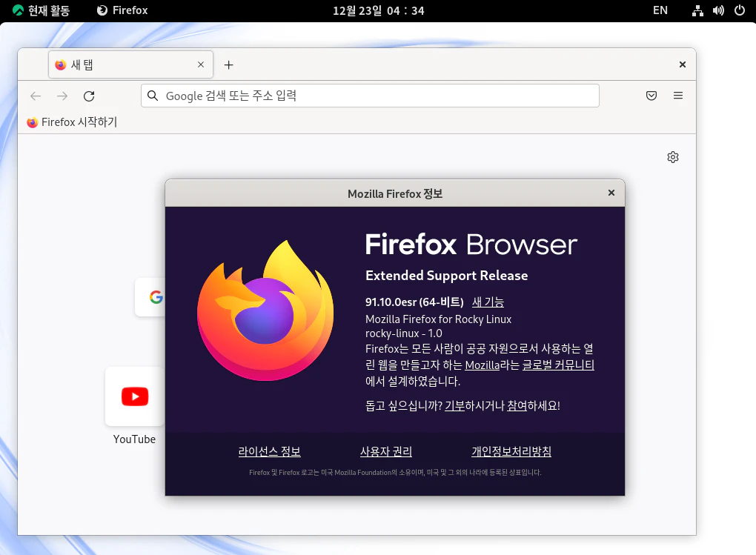Click the network status icon
Viewport: 756px width, 555px height.
click(x=697, y=10)
